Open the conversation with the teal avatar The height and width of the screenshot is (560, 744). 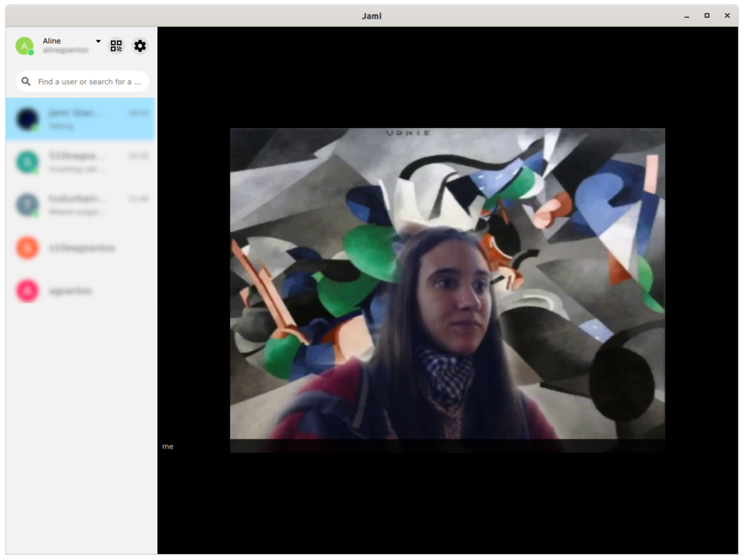[x=80, y=161]
